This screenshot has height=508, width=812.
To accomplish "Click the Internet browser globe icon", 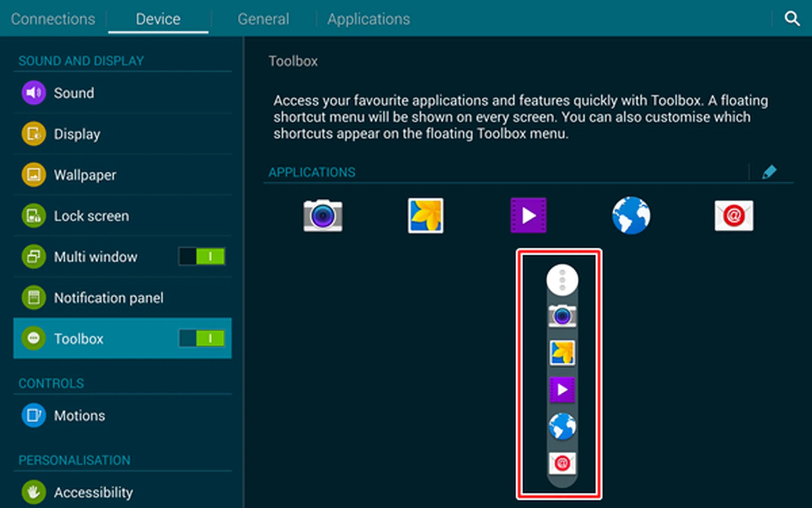I will coord(631,215).
